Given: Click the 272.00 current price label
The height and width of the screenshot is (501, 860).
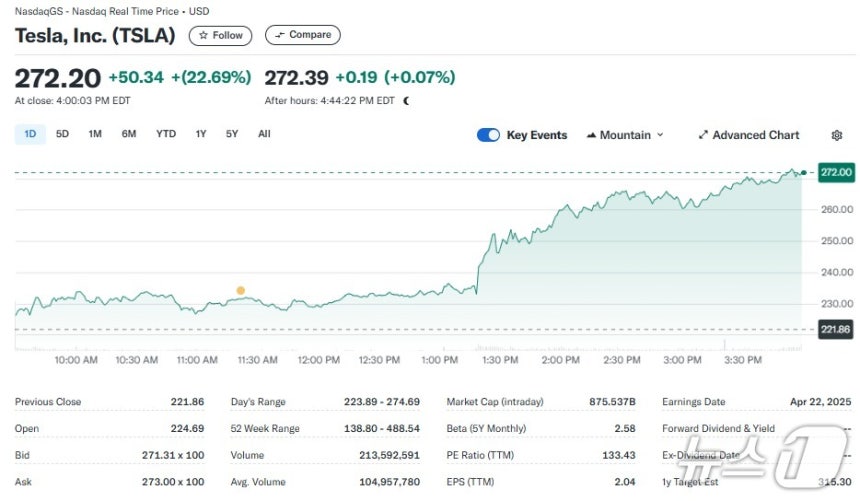Looking at the screenshot, I should coord(836,172).
